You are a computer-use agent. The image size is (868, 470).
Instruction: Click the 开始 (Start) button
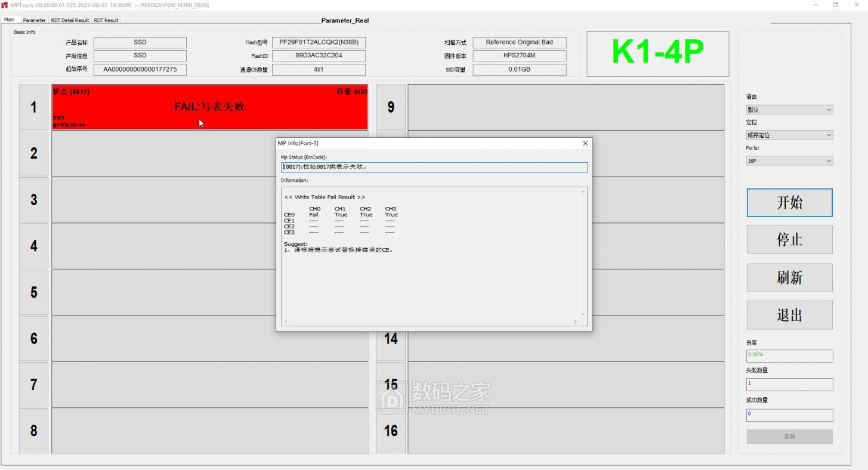point(789,203)
